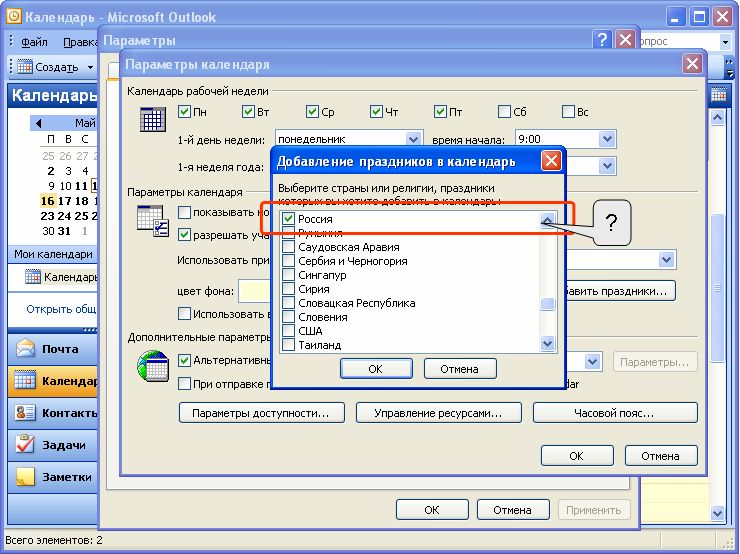The width and height of the screenshot is (740, 554).
Task: Open the Файл menu
Action: tap(34, 42)
